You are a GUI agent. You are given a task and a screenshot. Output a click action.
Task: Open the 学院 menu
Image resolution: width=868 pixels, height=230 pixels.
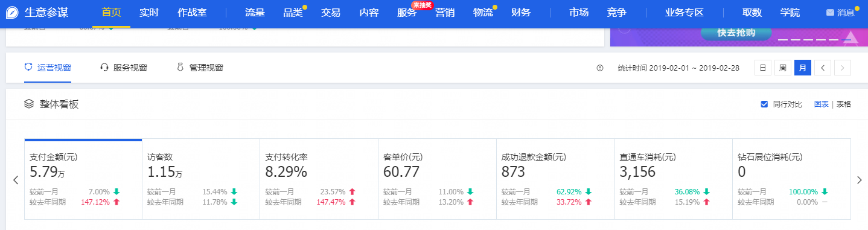click(790, 13)
